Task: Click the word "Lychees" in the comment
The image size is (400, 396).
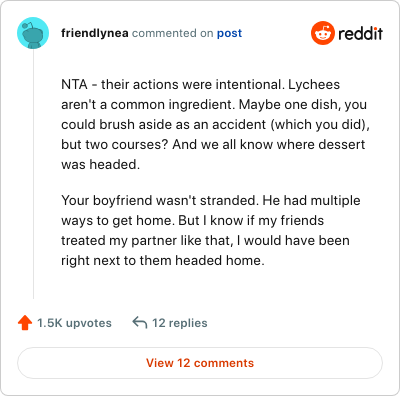Action: pyautogui.click(x=314, y=85)
